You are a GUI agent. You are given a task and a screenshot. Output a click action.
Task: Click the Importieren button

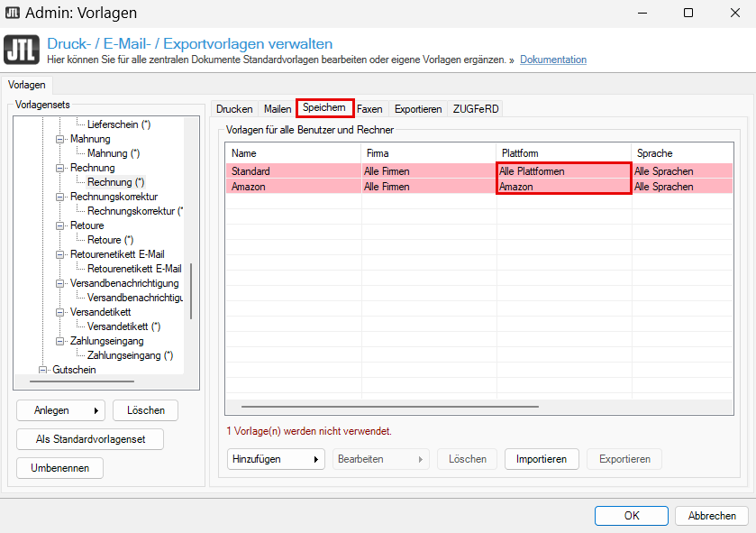[x=541, y=459]
